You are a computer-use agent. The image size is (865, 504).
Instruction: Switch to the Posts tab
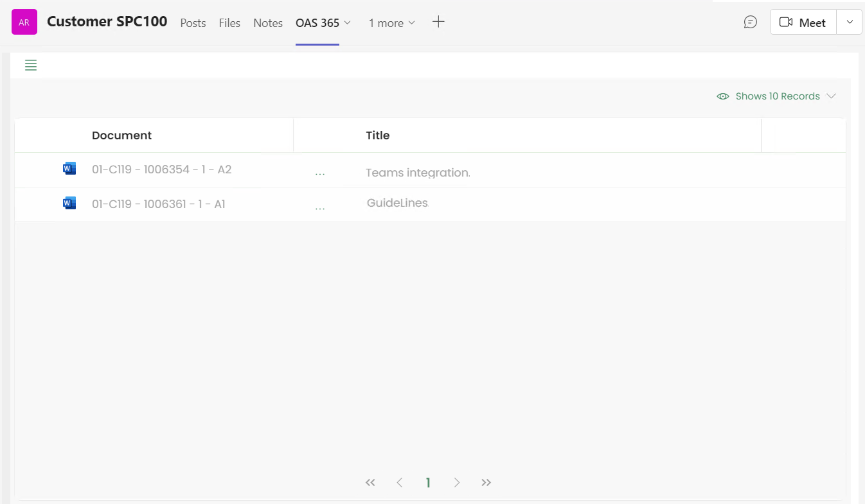click(x=193, y=23)
